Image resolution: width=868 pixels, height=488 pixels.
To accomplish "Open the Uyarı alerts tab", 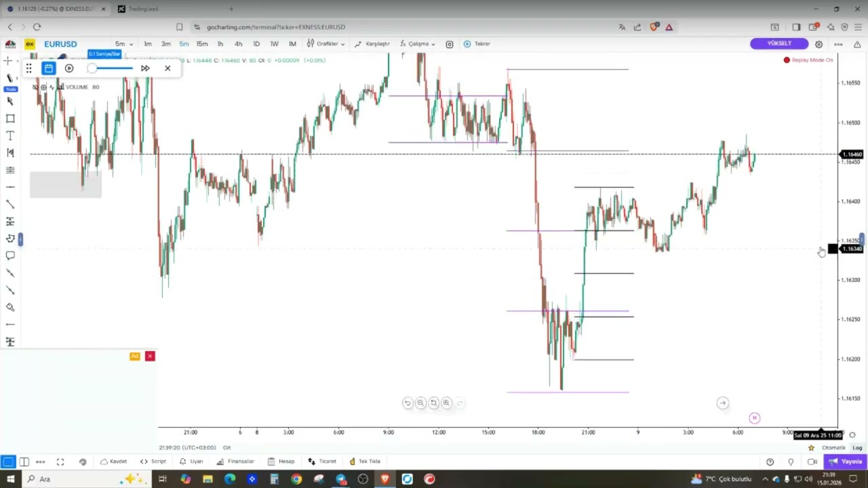I will (x=191, y=462).
